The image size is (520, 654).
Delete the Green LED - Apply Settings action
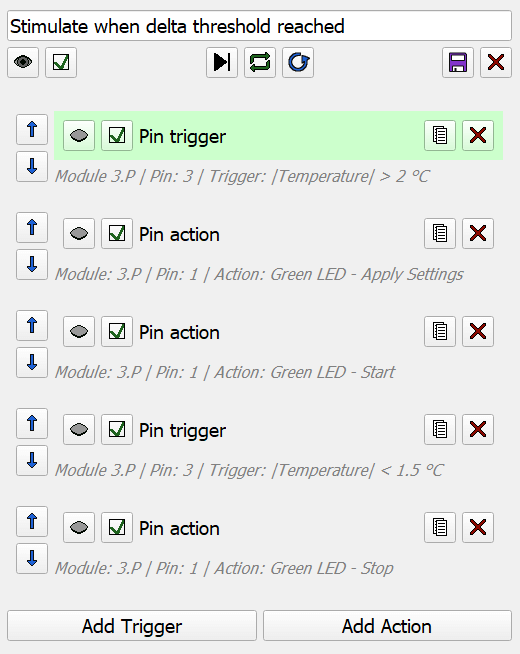(478, 234)
